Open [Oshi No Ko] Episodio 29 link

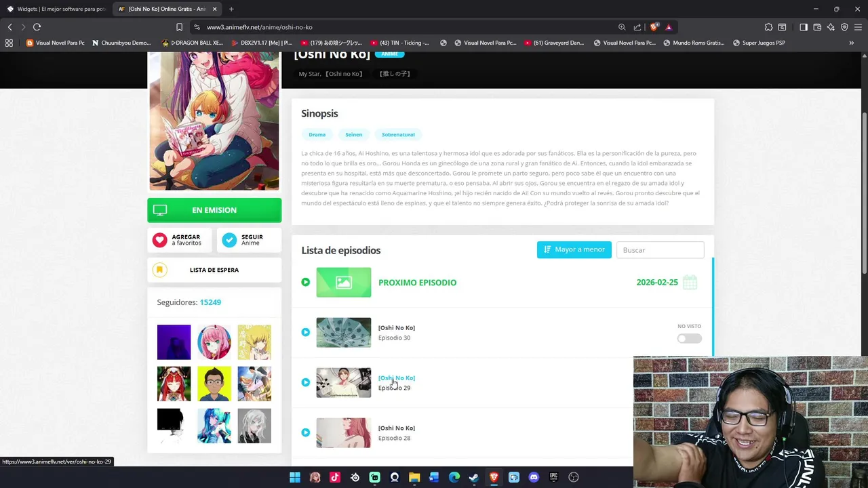coord(397,378)
